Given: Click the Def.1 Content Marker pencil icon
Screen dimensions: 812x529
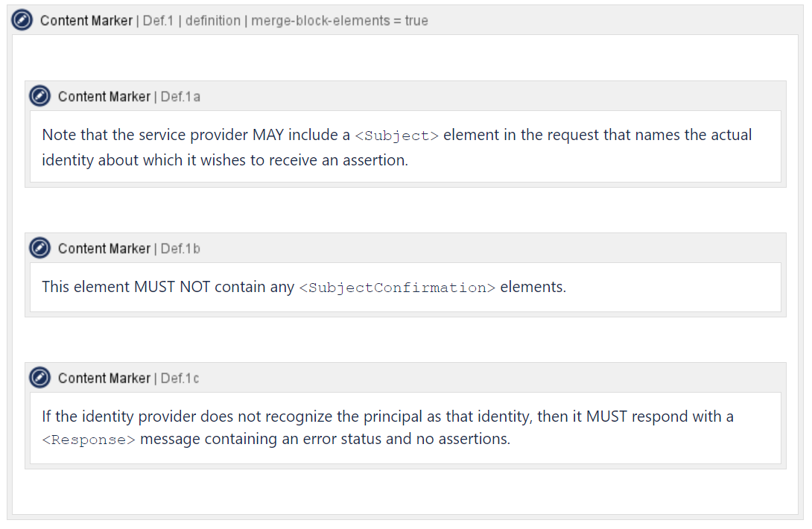Looking at the screenshot, I should click(x=23, y=20).
